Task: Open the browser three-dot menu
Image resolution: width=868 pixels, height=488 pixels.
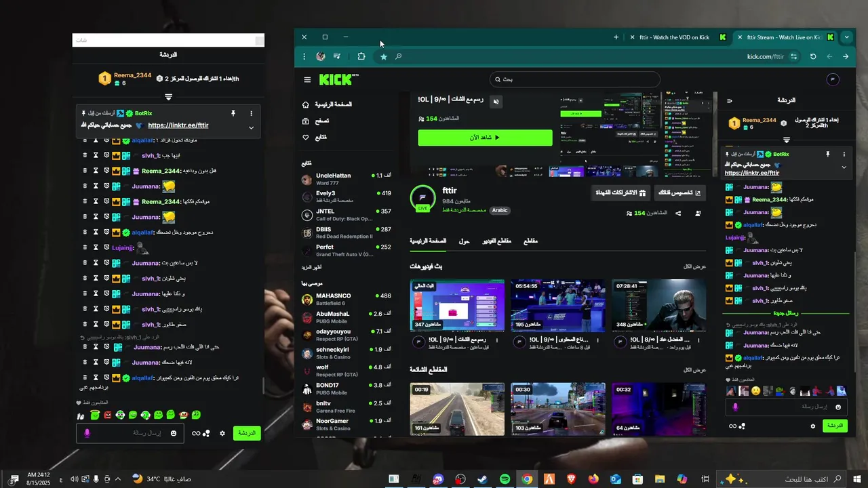Action: (x=304, y=56)
